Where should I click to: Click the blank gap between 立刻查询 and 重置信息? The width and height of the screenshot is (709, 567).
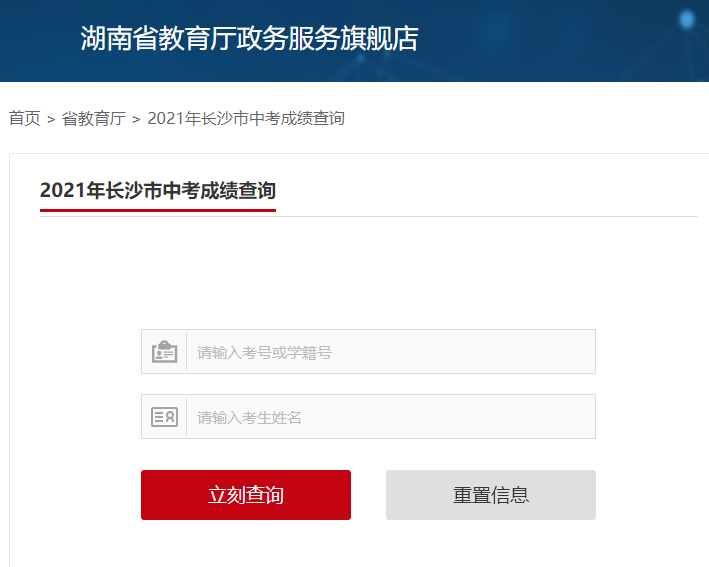tap(369, 495)
